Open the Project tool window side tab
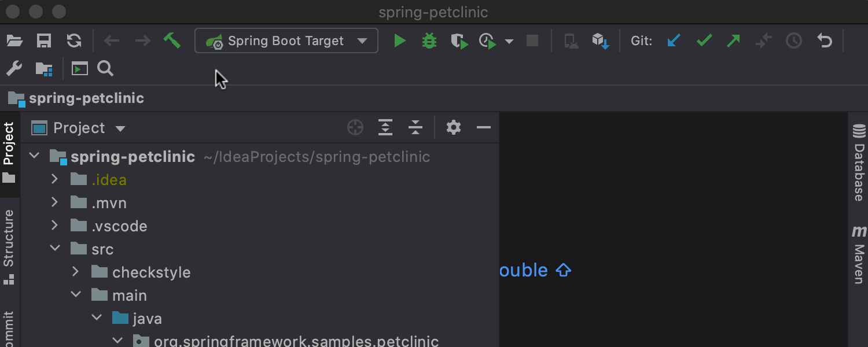 pos(9,153)
